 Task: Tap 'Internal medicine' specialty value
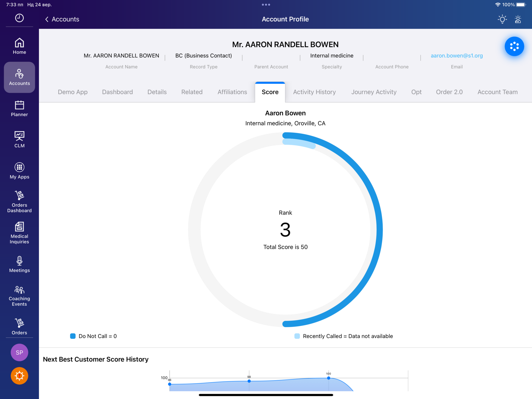tap(332, 56)
